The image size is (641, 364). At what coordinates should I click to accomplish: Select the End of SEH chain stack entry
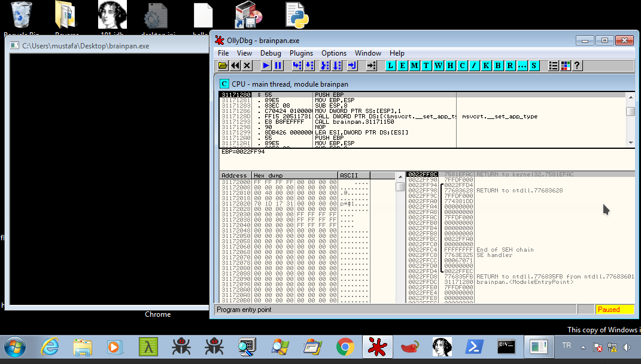[505, 250]
